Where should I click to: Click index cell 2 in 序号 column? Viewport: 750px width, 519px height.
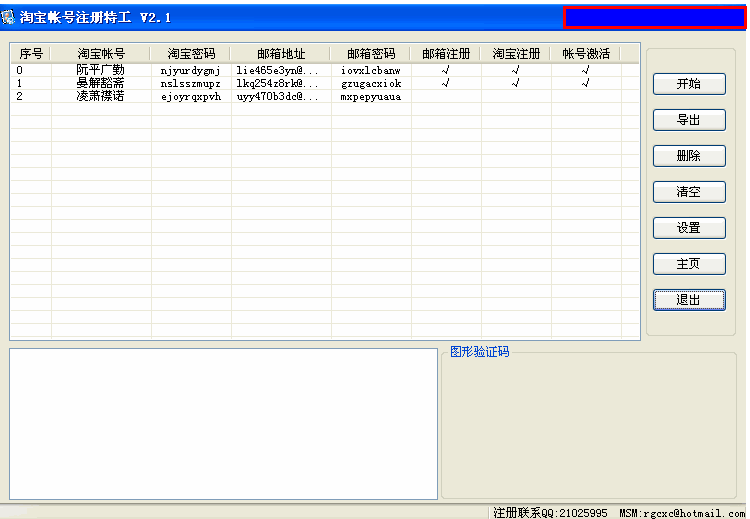coord(19,96)
